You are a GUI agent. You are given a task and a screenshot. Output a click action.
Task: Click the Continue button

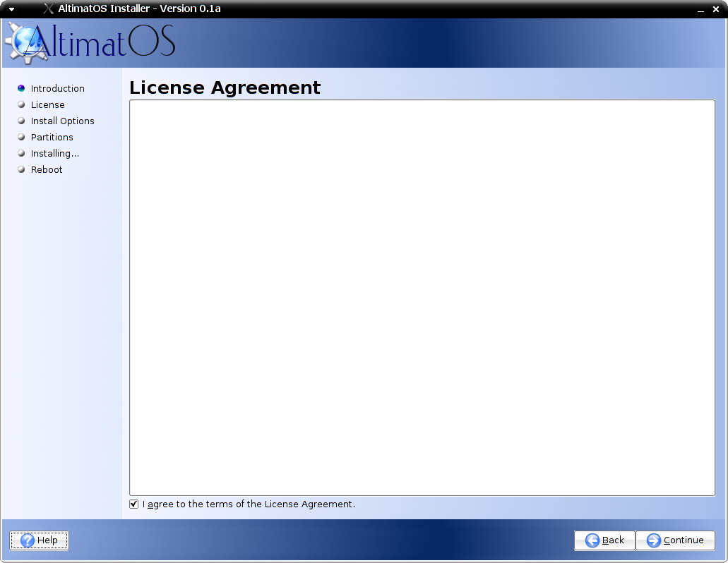point(675,540)
